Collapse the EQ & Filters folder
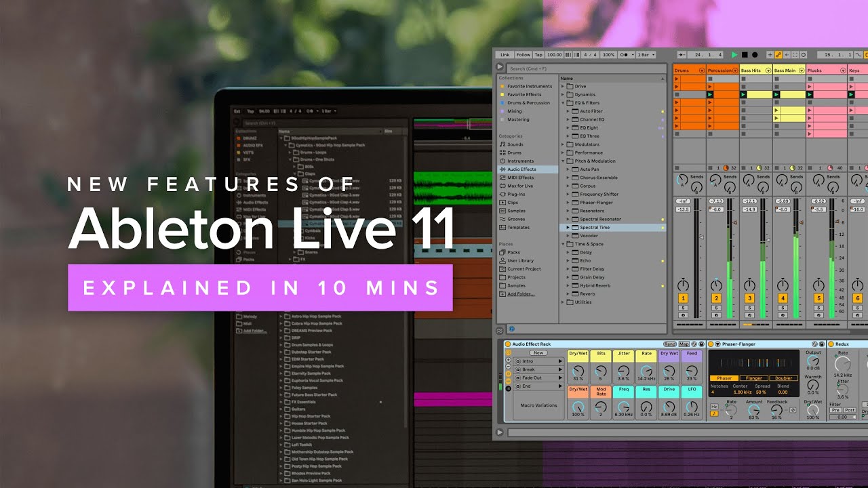Image resolution: width=868 pixels, height=488 pixels. point(563,103)
